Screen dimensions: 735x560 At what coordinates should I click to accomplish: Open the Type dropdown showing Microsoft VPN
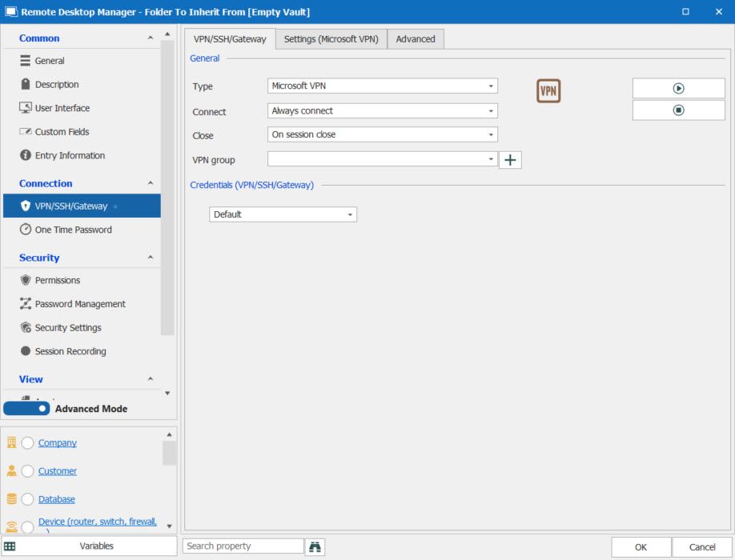[382, 86]
